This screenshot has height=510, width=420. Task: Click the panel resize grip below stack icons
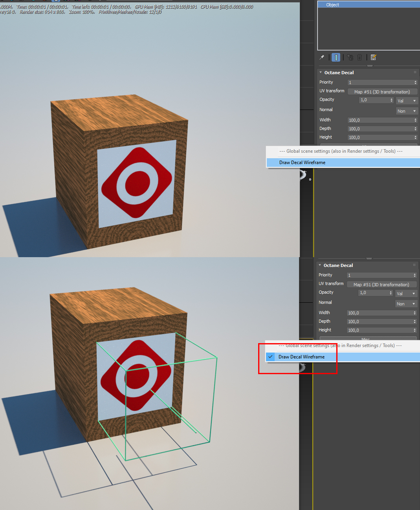pos(369,66)
